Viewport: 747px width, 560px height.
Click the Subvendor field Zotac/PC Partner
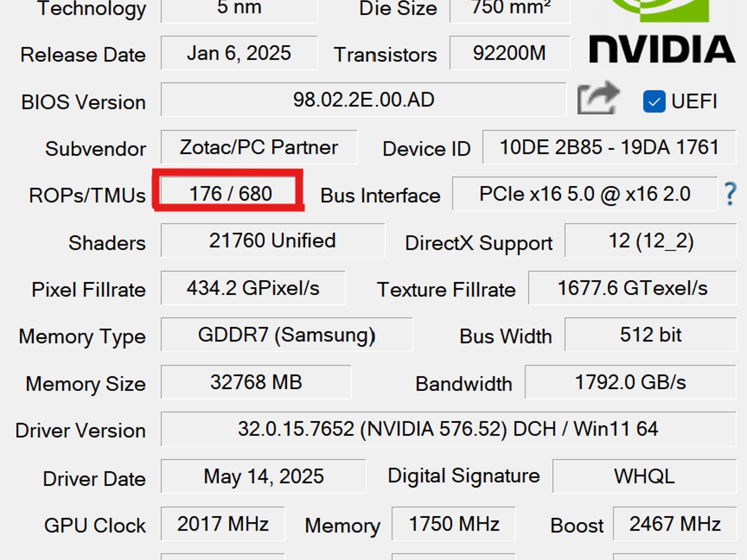[259, 147]
